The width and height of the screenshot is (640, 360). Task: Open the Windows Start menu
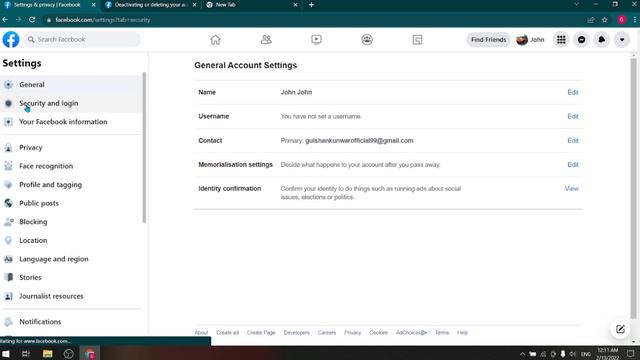tap(6, 354)
